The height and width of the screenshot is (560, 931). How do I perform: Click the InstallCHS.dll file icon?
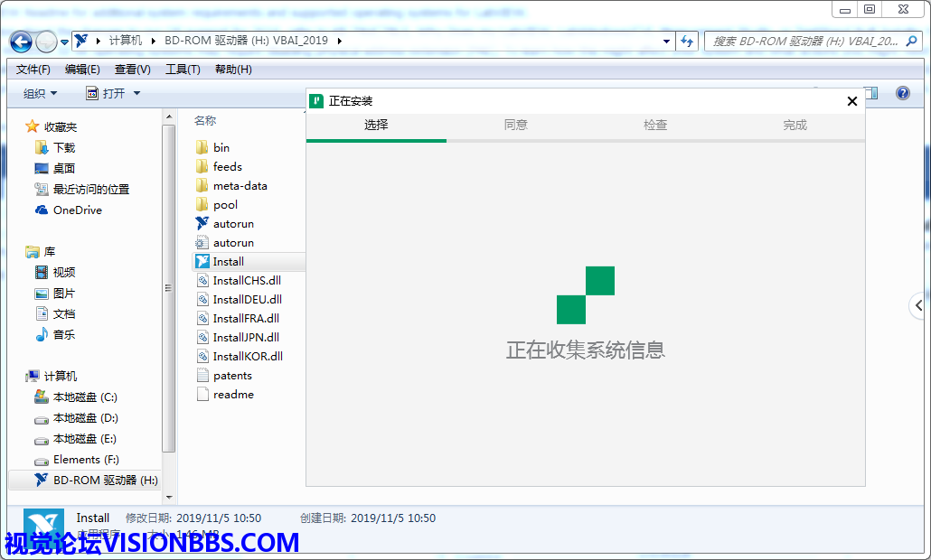point(202,281)
